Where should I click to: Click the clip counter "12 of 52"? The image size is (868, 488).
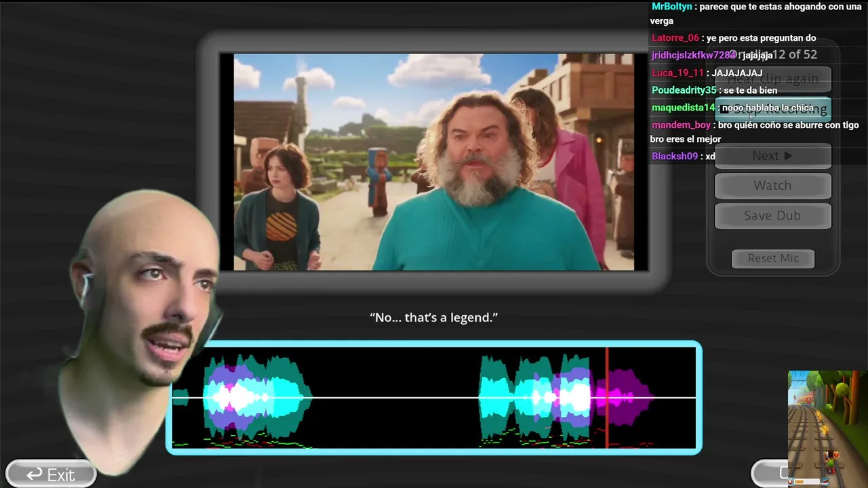[x=794, y=54]
